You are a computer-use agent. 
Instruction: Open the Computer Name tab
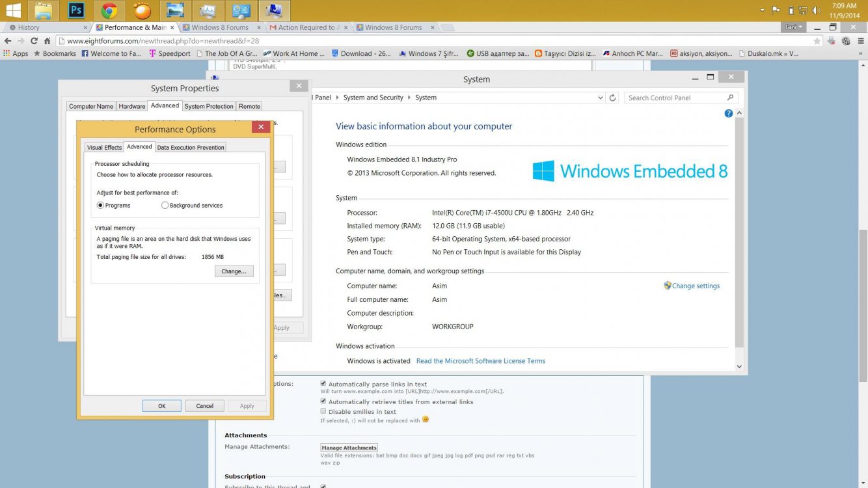coord(91,106)
